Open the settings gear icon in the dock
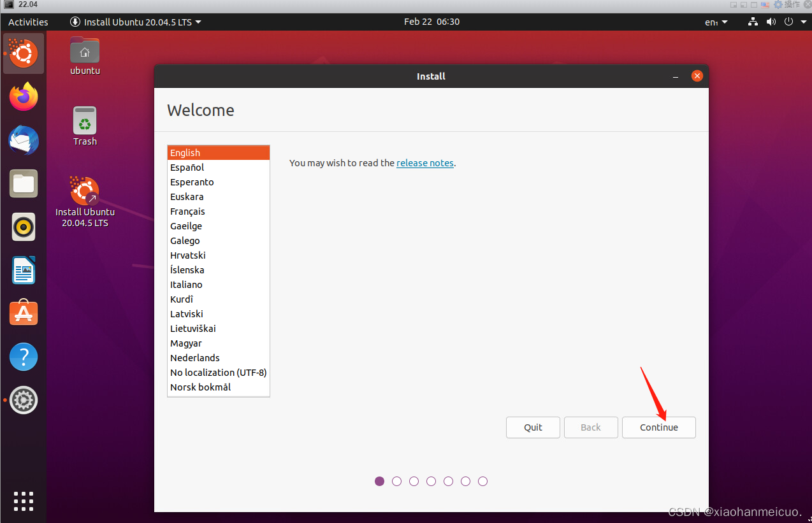 24,400
